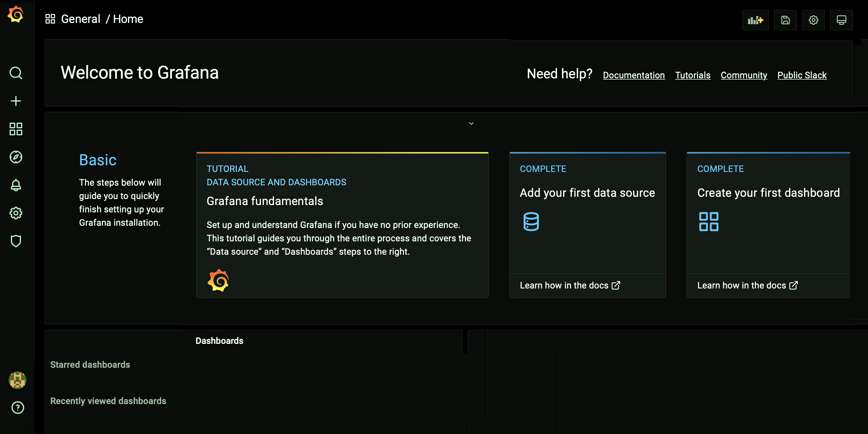Open the Dashboards grid sidebar icon
Viewport: 868px width, 434px height.
point(16,129)
